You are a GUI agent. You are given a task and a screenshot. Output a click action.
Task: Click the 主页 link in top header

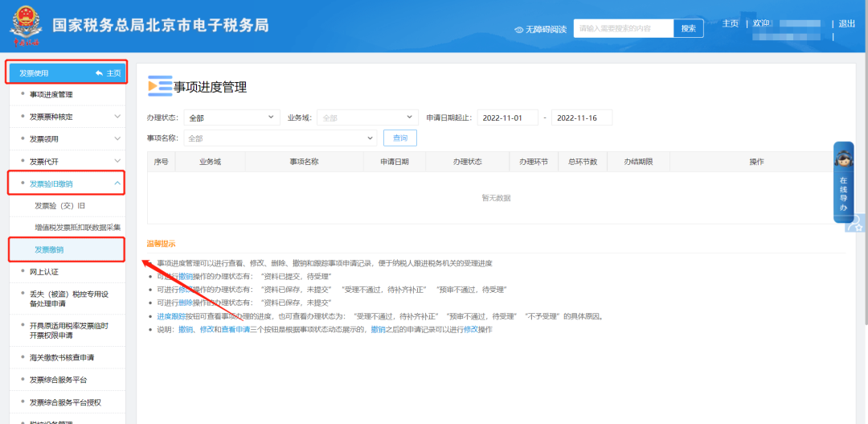(x=731, y=23)
